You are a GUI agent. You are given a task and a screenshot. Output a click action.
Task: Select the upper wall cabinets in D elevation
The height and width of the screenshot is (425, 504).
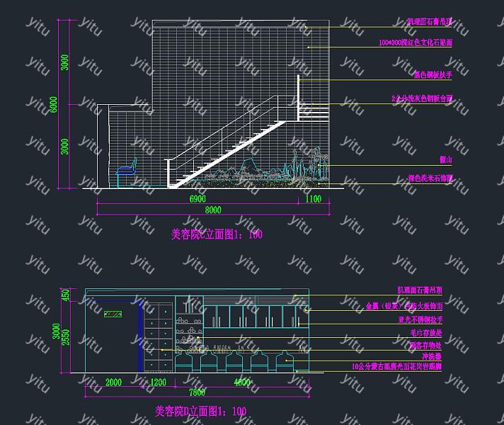pos(256,314)
